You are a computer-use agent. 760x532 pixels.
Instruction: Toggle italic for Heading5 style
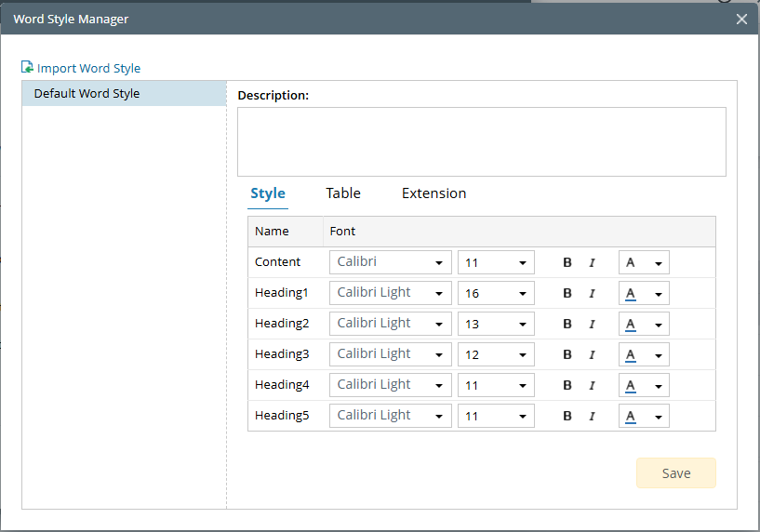(x=592, y=416)
